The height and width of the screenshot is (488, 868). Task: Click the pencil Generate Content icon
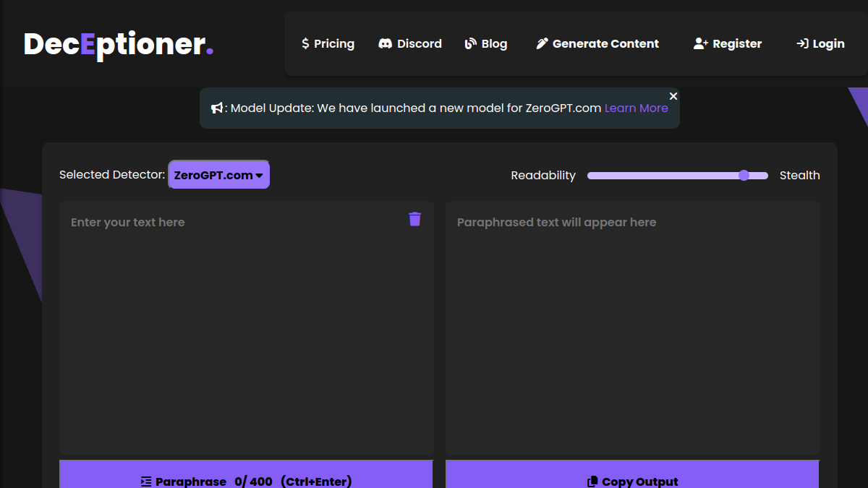[x=542, y=44]
